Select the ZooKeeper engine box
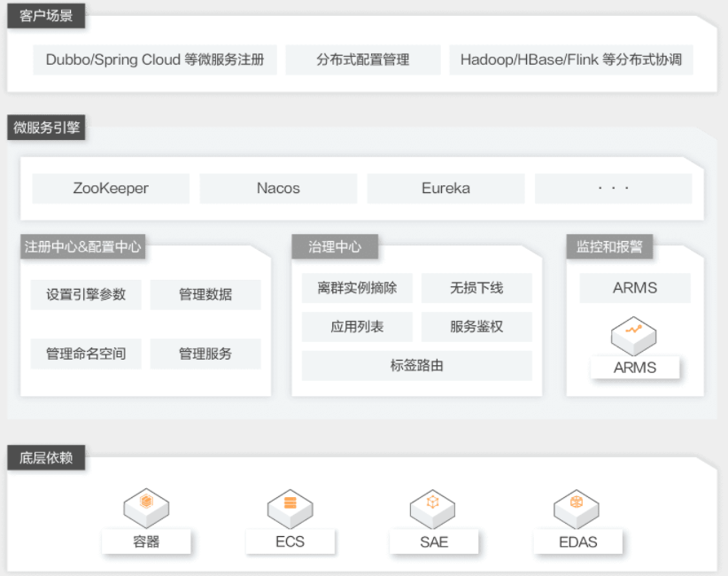 tap(111, 188)
